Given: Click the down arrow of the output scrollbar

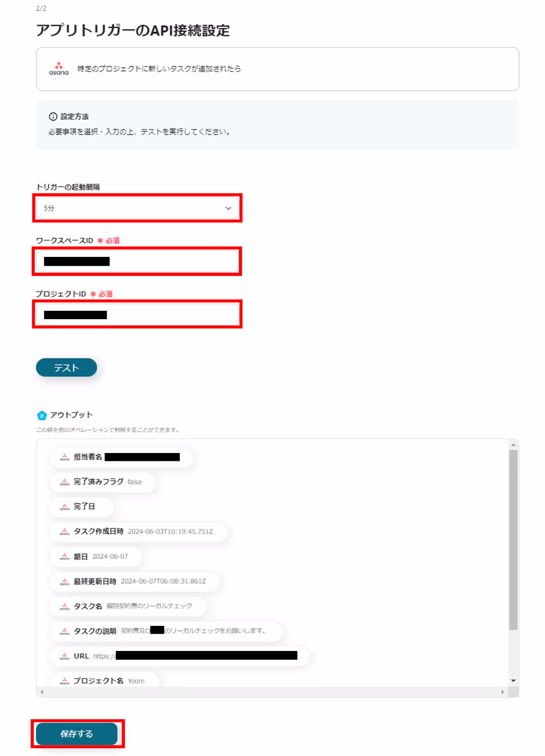Looking at the screenshot, I should coord(513,681).
